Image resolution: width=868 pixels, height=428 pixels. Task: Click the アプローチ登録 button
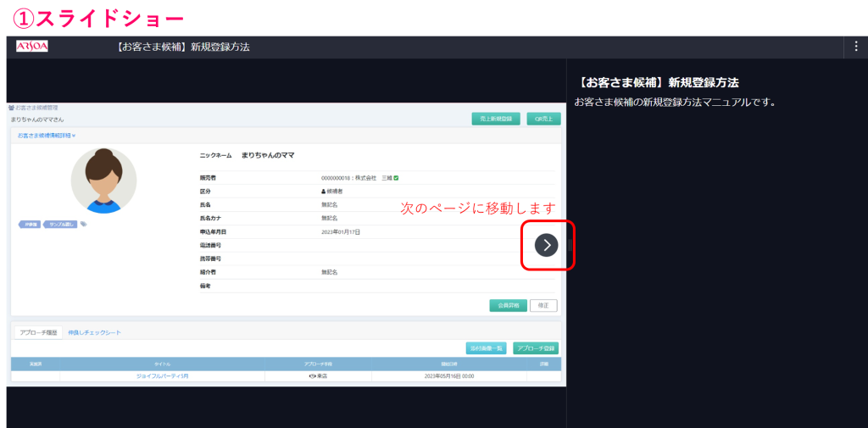pyautogui.click(x=536, y=348)
